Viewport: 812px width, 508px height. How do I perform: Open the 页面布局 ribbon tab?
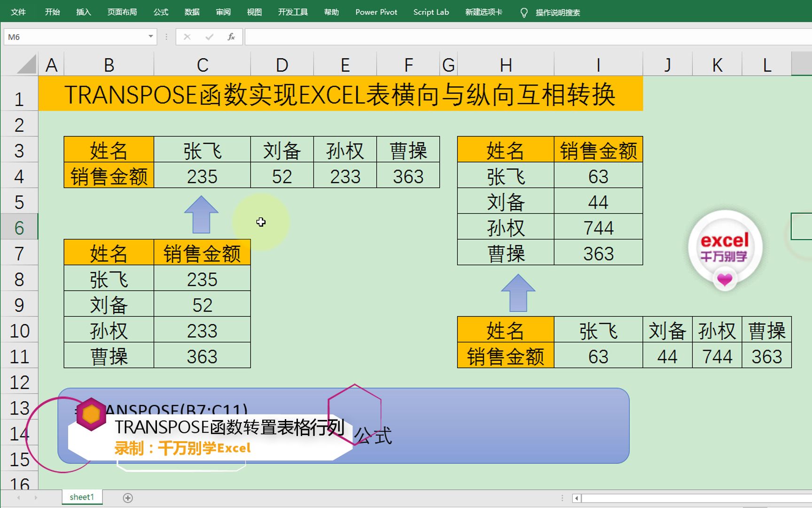click(x=122, y=12)
